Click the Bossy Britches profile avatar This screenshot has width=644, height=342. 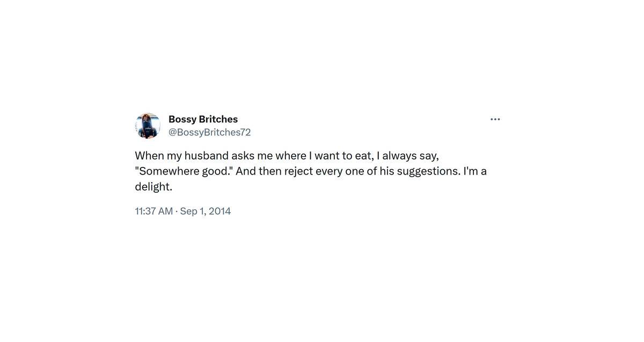coord(148,126)
